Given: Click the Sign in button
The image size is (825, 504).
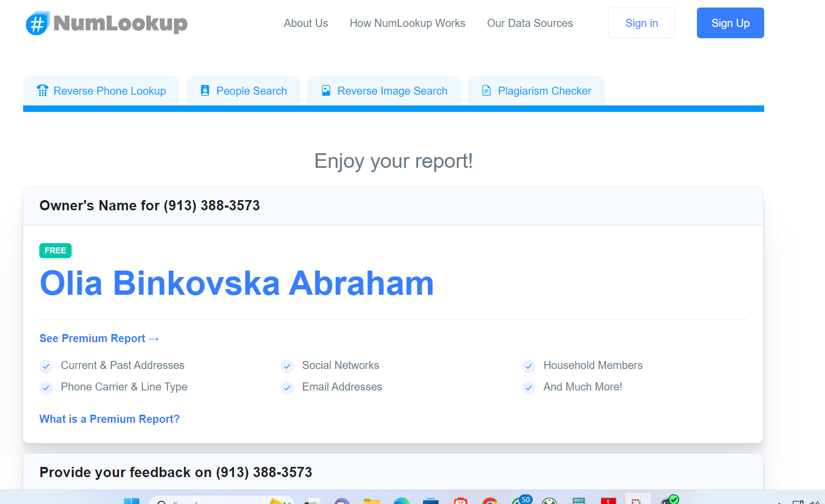Looking at the screenshot, I should click(x=641, y=23).
